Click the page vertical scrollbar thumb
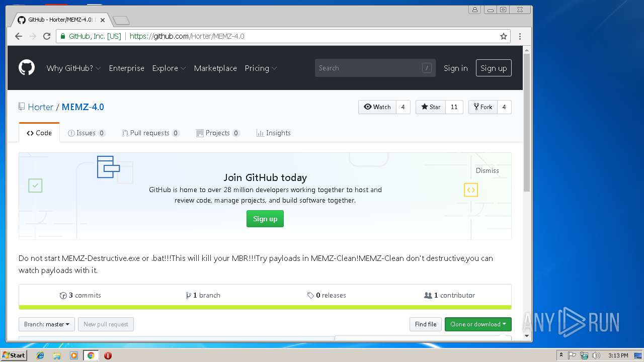Image resolution: width=644 pixels, height=362 pixels. 527,122
